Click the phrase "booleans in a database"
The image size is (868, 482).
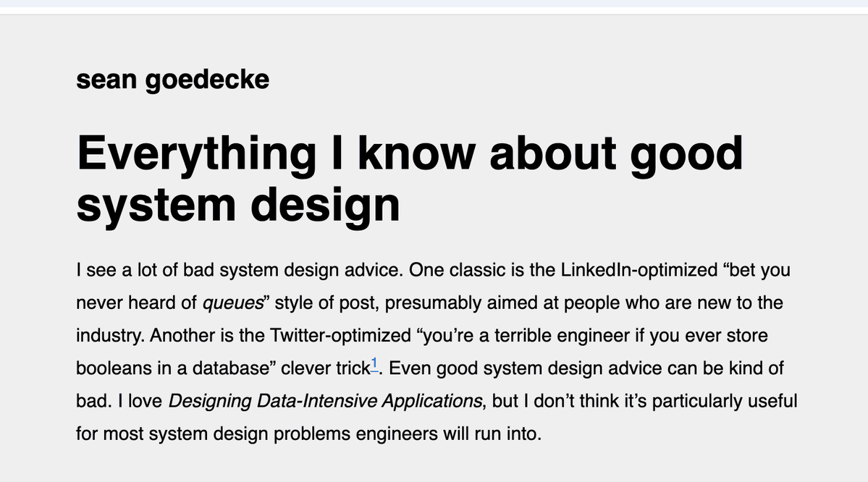(x=172, y=368)
